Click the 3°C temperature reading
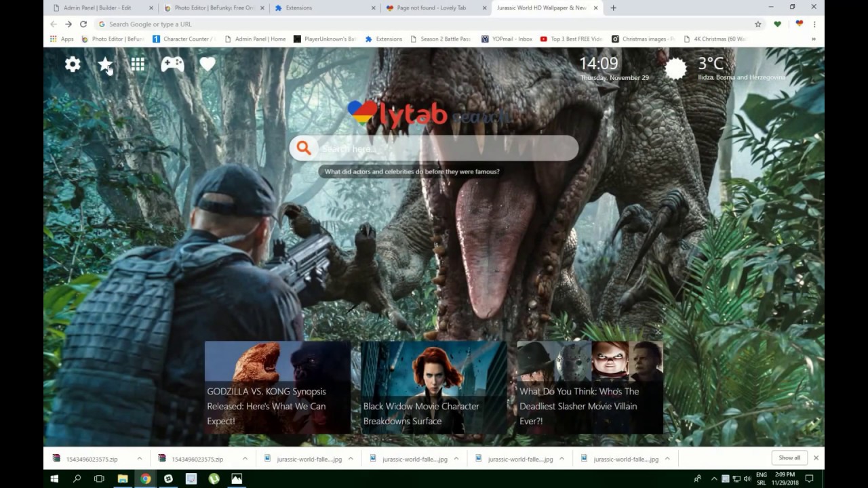 pos(711,63)
